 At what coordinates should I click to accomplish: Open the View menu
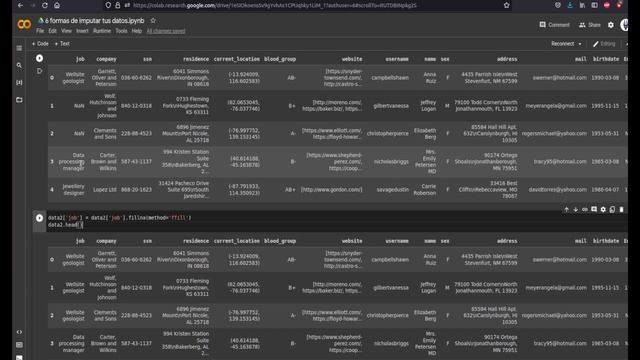(x=67, y=31)
